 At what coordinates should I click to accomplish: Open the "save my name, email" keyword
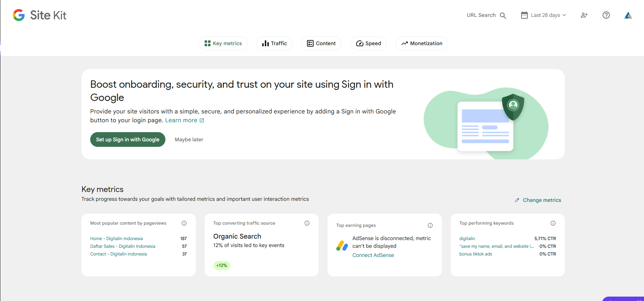(497, 246)
